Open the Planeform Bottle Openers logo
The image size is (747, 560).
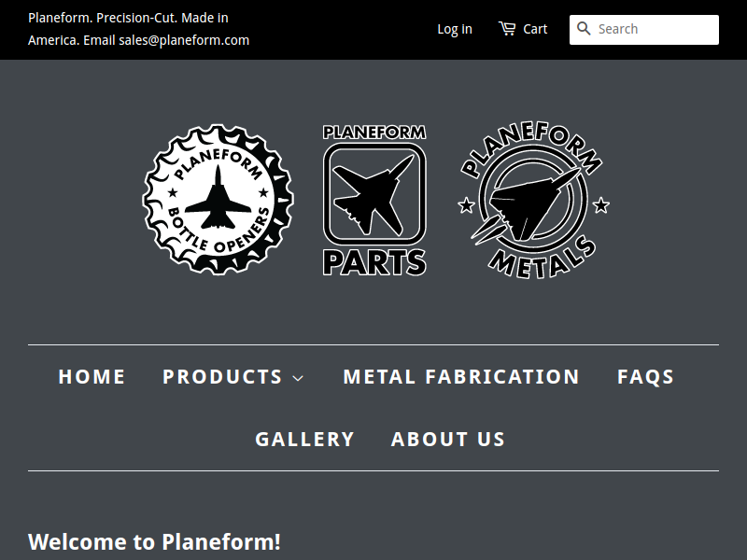pos(218,200)
